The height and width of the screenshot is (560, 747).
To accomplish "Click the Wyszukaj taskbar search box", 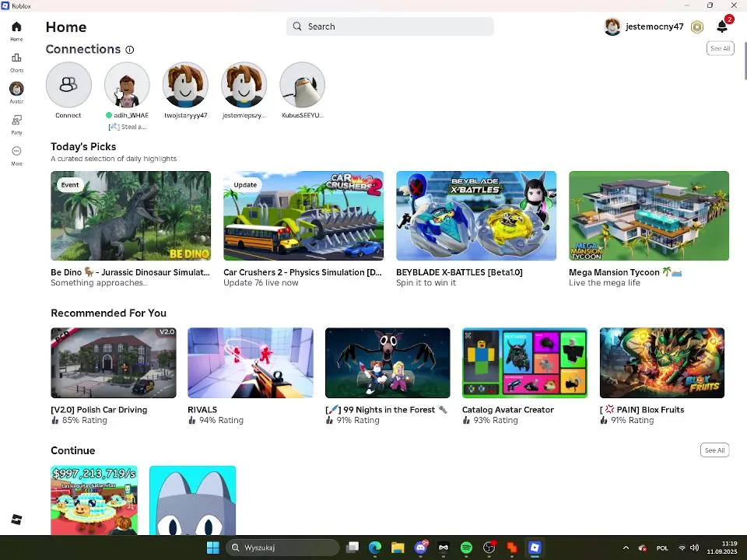I will [282, 548].
